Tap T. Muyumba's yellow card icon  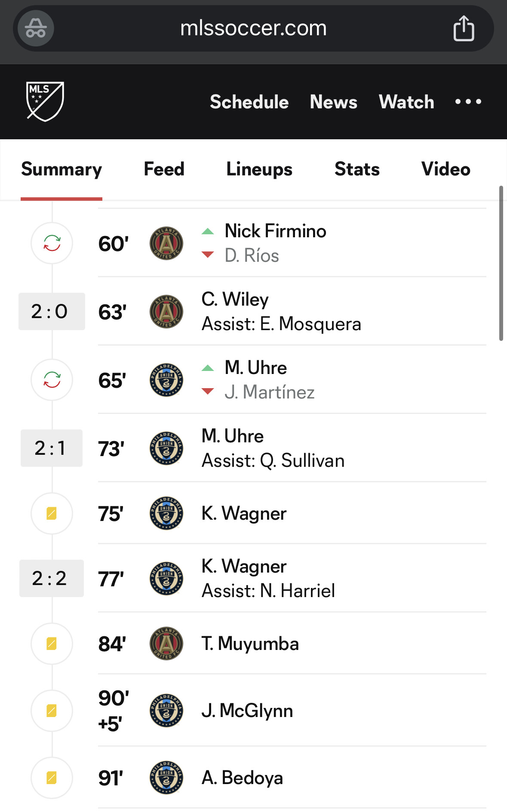[x=52, y=643]
